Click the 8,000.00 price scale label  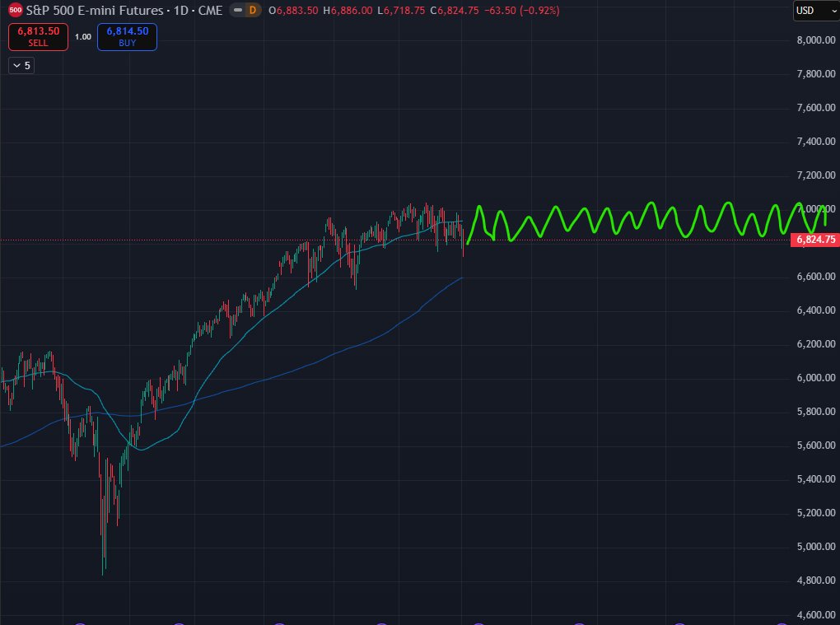[x=816, y=40]
